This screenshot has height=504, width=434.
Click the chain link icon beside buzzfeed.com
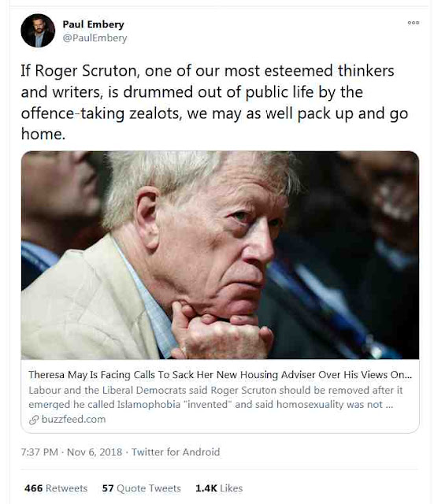33,420
